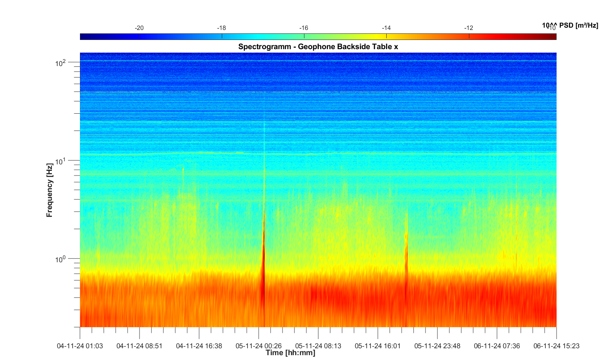Click the spectrogram title 'Geophone Backside Table x'
The image size is (615, 364).
[x=318, y=47]
